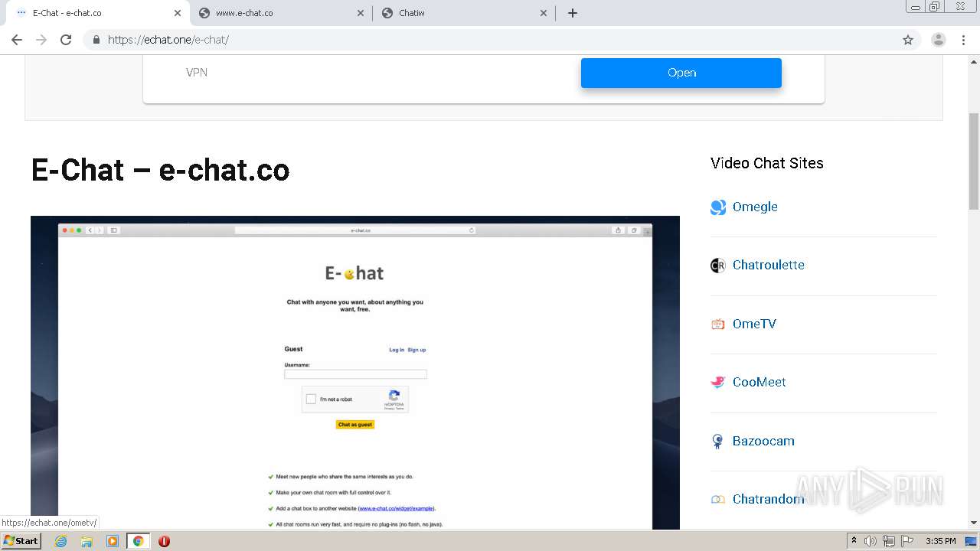Click the Action Center flag icon
The width and height of the screenshot is (980, 551).
pyautogui.click(x=907, y=541)
